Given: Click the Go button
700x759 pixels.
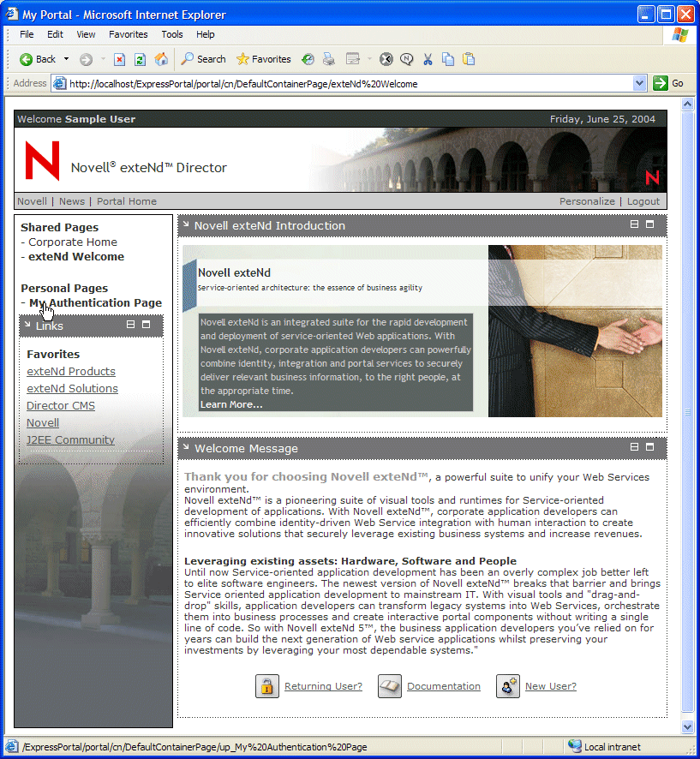Looking at the screenshot, I should tap(669, 83).
